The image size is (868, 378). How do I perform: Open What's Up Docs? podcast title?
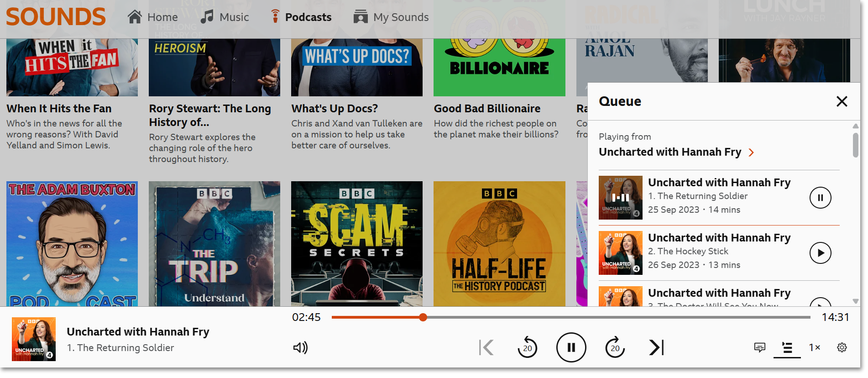click(x=335, y=109)
